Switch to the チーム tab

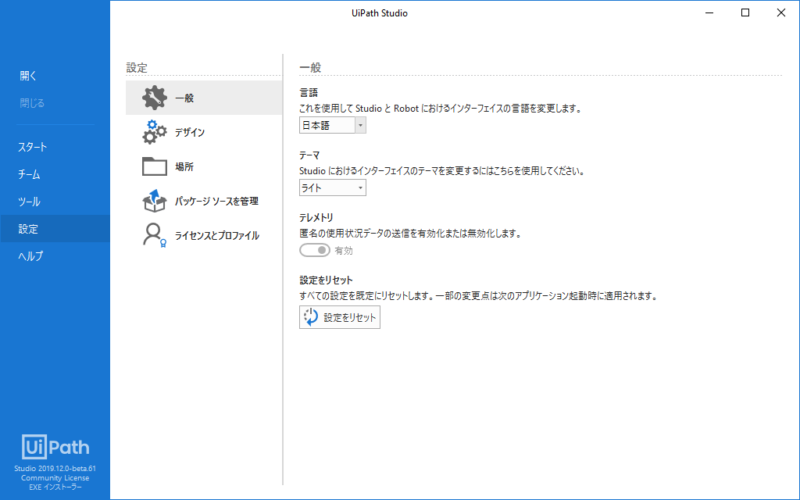click(x=30, y=174)
